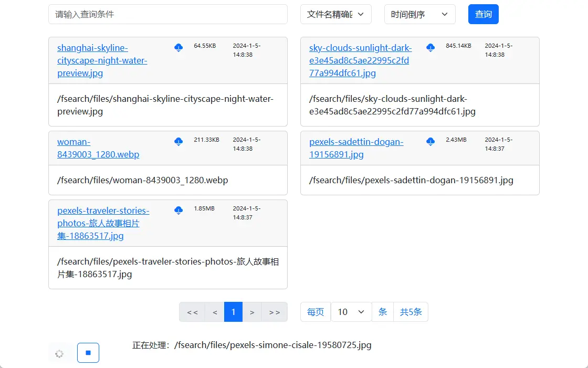Click the blue 查询 search button
Image resolution: width=588 pixels, height=368 pixels.
click(483, 14)
